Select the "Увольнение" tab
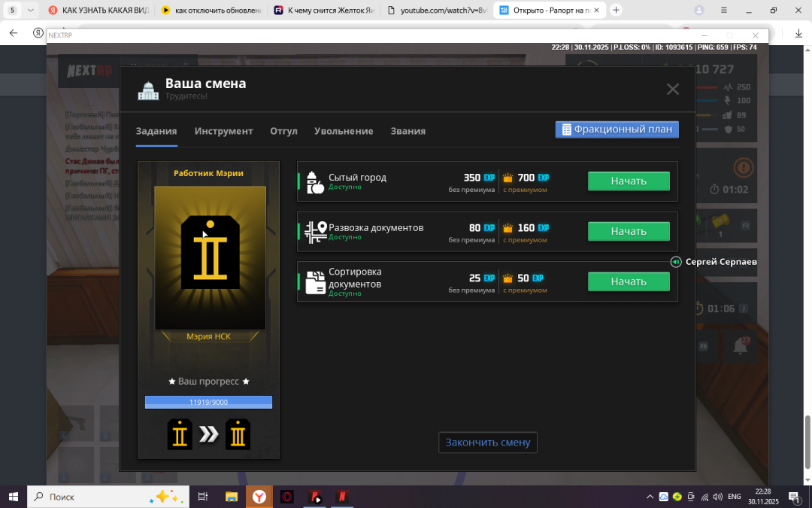Screen dimensions: 812x508 (344, 131)
